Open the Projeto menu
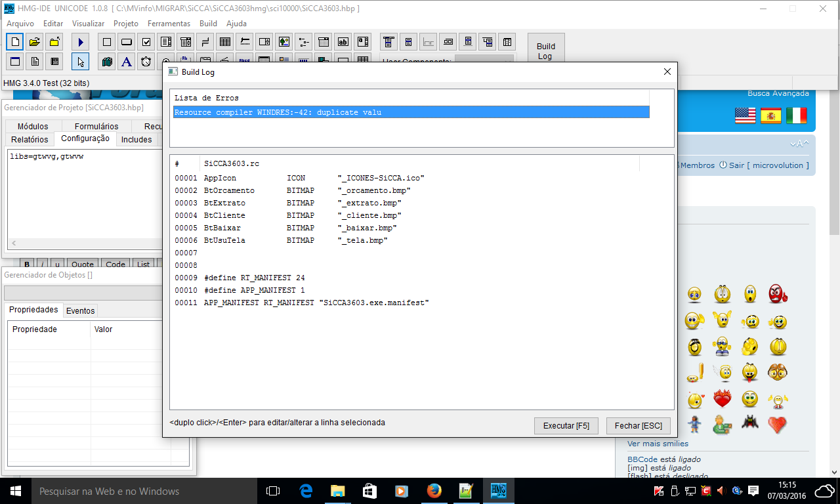The image size is (840, 504). tap(126, 24)
